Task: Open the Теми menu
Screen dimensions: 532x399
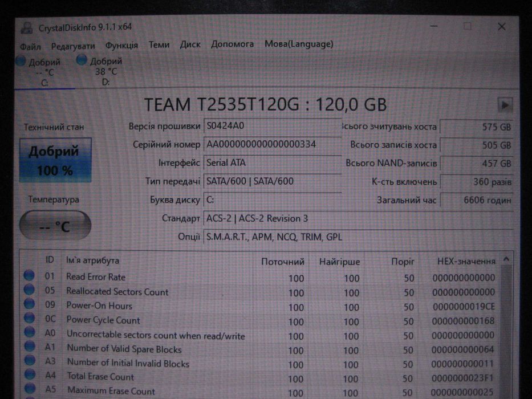Action: pos(159,44)
